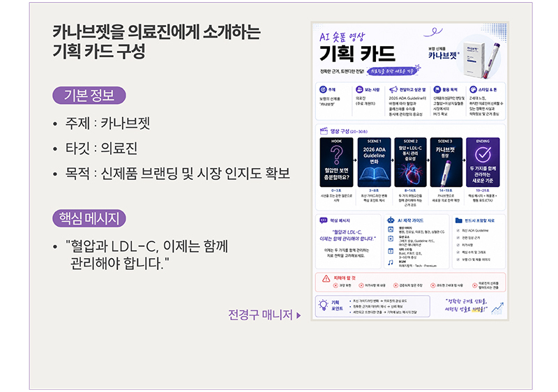Click the 0~3초 timing under HOOK
The image size is (558, 392).
coord(336,190)
